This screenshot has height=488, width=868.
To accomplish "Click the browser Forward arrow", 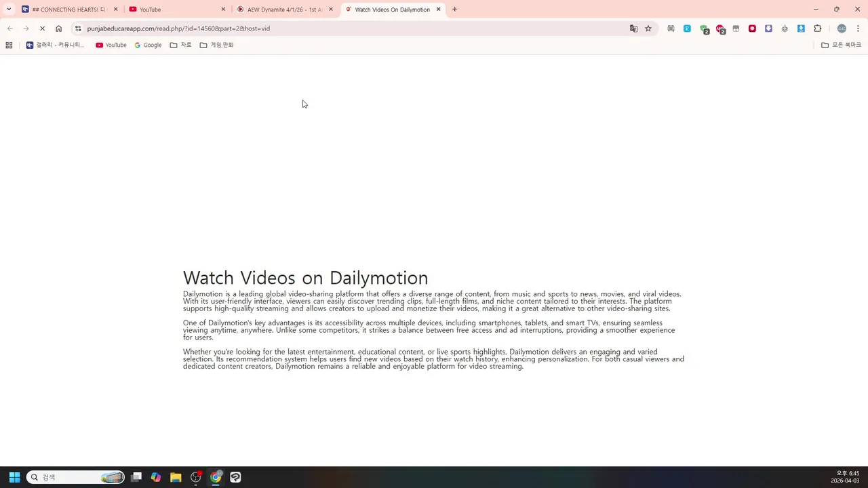I will pos(26,28).
